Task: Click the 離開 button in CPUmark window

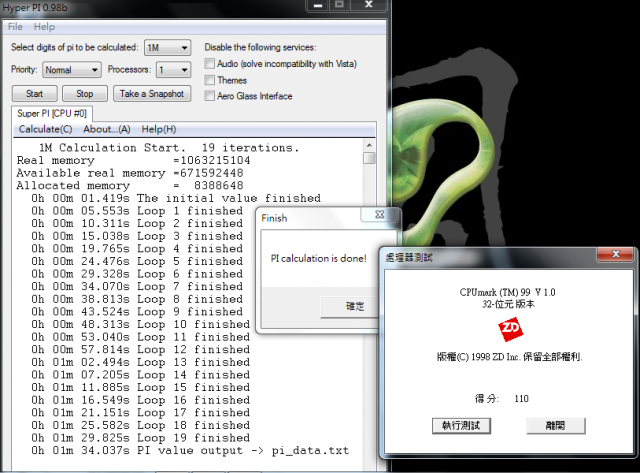Action: (556, 426)
